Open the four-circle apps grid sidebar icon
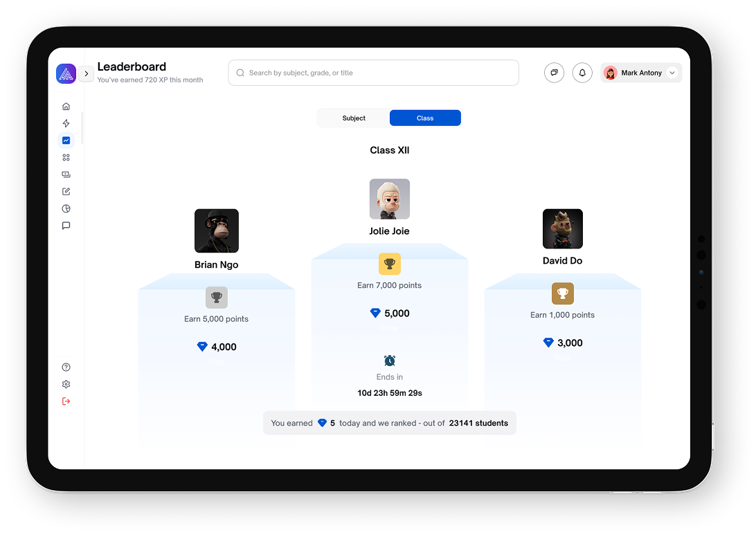Screen dimensions: 756x535 (66, 158)
